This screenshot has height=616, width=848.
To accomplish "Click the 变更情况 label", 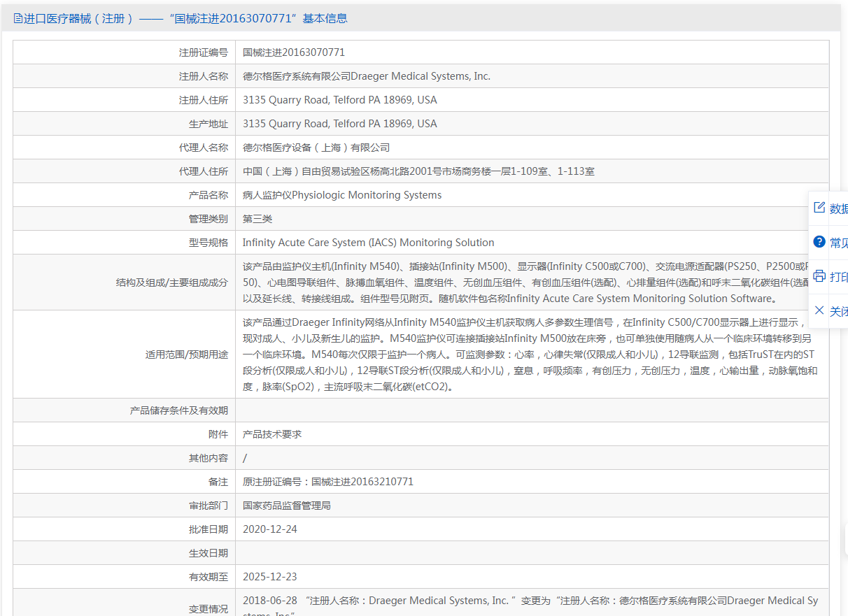I will tap(209, 609).
